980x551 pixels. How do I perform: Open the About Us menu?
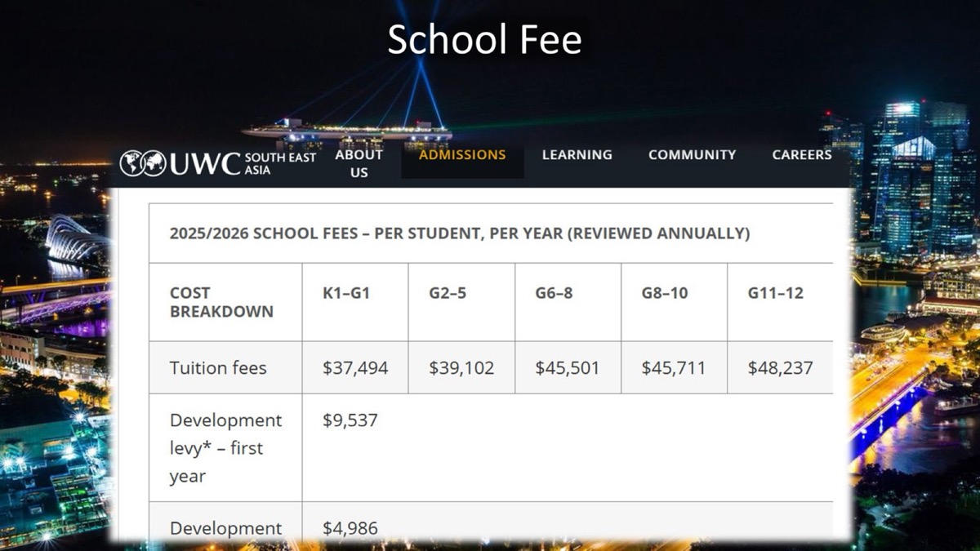359,163
